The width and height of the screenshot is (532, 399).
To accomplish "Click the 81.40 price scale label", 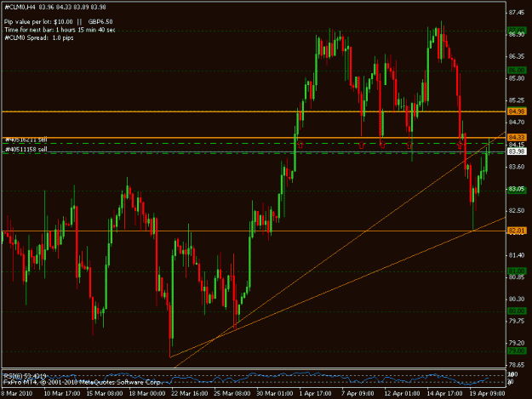I will 517,255.
